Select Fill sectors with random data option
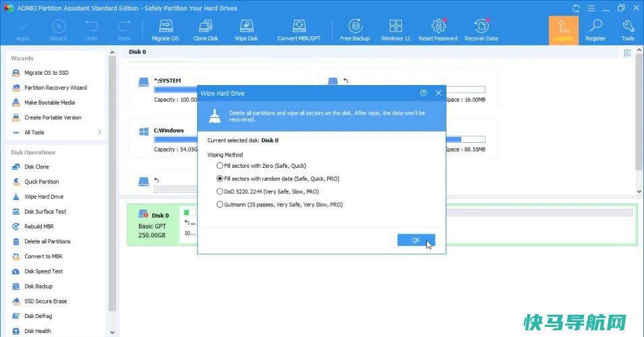Screen dimensions: 644x337 coord(278,179)
